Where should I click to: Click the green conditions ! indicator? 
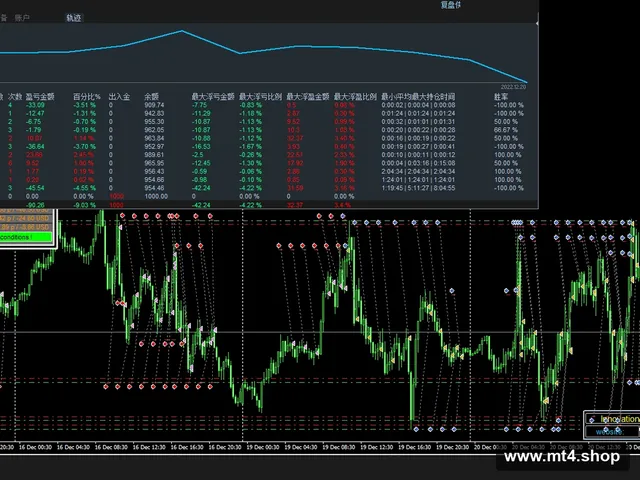[x=26, y=237]
